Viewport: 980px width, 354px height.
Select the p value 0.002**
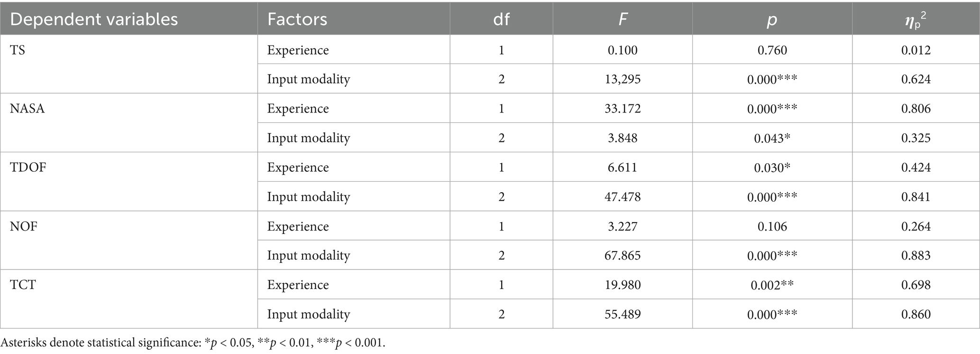[x=772, y=285]
